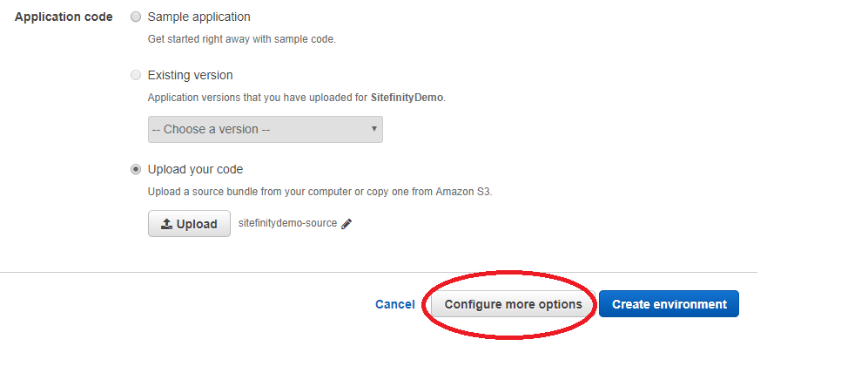This screenshot has width=868, height=373.
Task: Select the Sample application radio button
Action: point(136,17)
